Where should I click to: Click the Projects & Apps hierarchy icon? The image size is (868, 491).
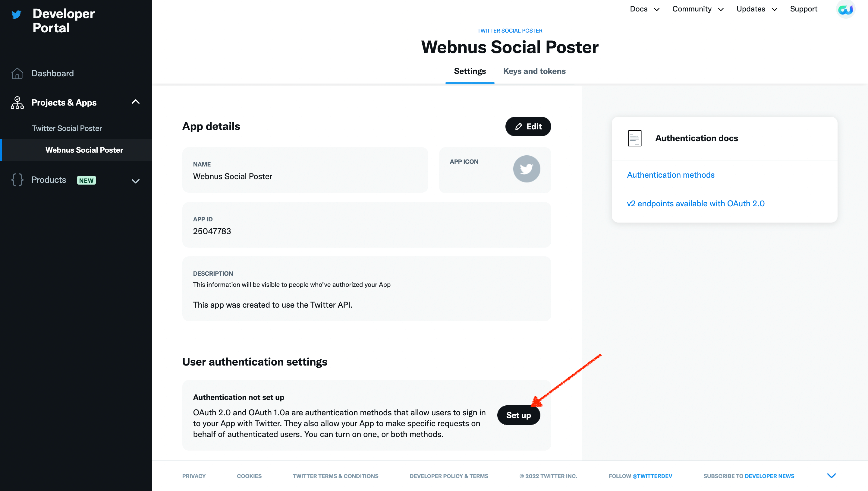tap(17, 103)
